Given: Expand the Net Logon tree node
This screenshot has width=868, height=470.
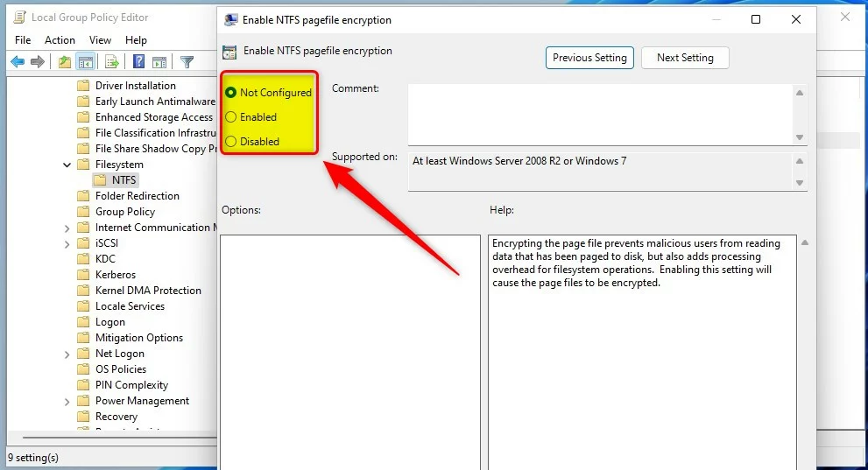Looking at the screenshot, I should 67,354.
